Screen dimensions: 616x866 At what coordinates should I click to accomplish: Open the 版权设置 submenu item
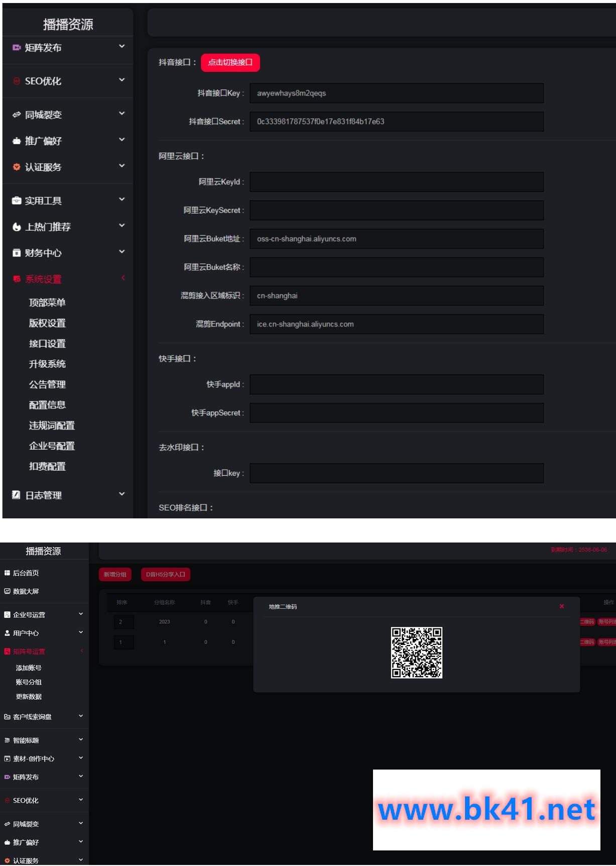click(x=47, y=323)
